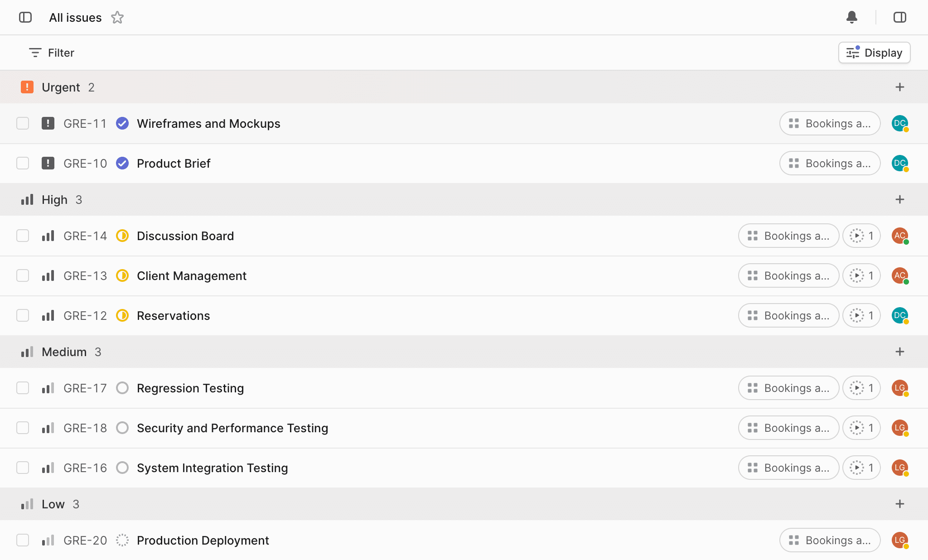
Task: Open AC assignee avatar on Discussion Board
Action: (900, 236)
